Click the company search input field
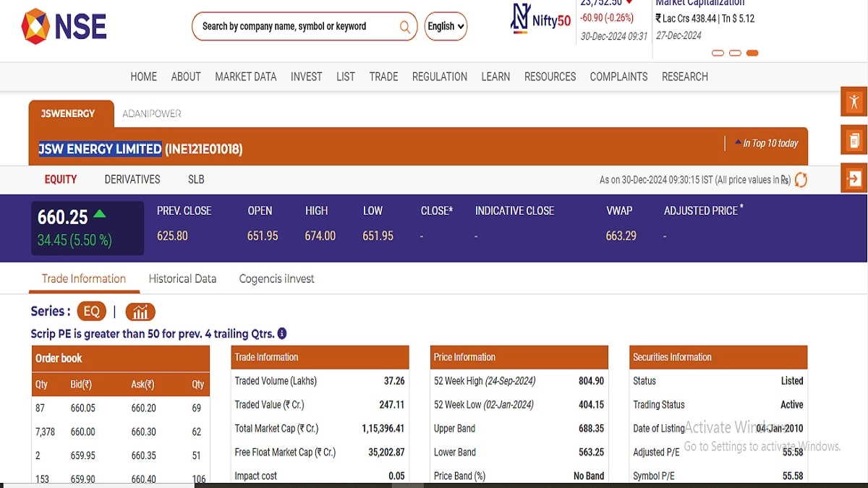Screen dimensions: 868x488 tap(297, 27)
